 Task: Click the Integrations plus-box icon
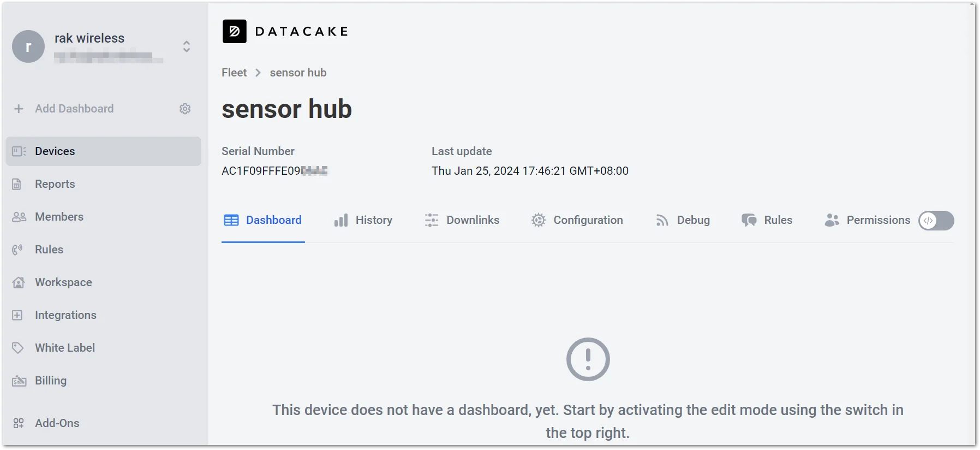tap(17, 315)
